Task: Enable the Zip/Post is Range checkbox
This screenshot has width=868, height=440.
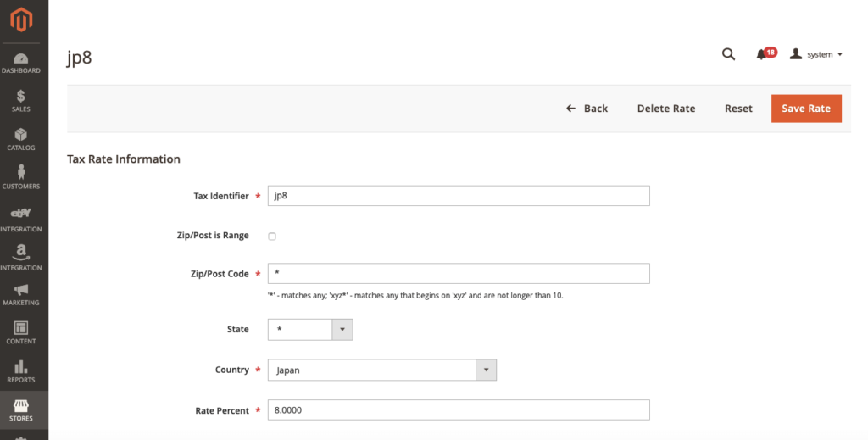Action: [272, 237]
